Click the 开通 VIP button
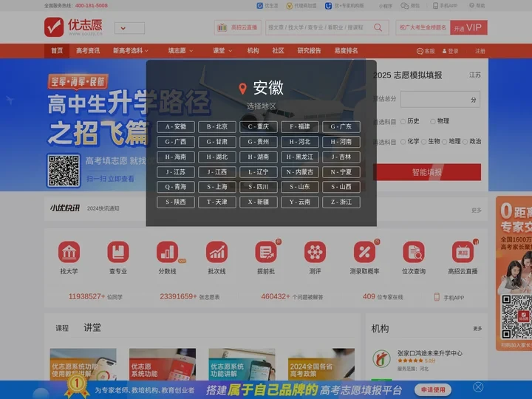Screen dimensions: 532x399 (469, 28)
